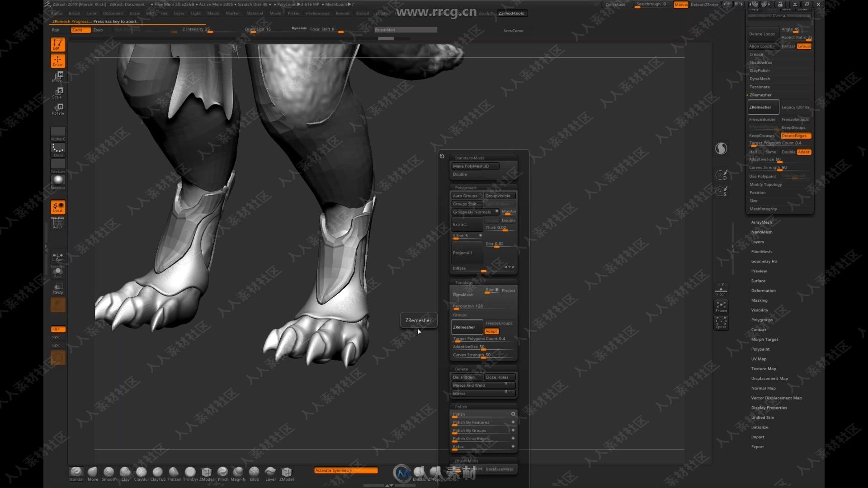The height and width of the screenshot is (488, 868).
Task: Open the Brush menu
Action: [74, 13]
